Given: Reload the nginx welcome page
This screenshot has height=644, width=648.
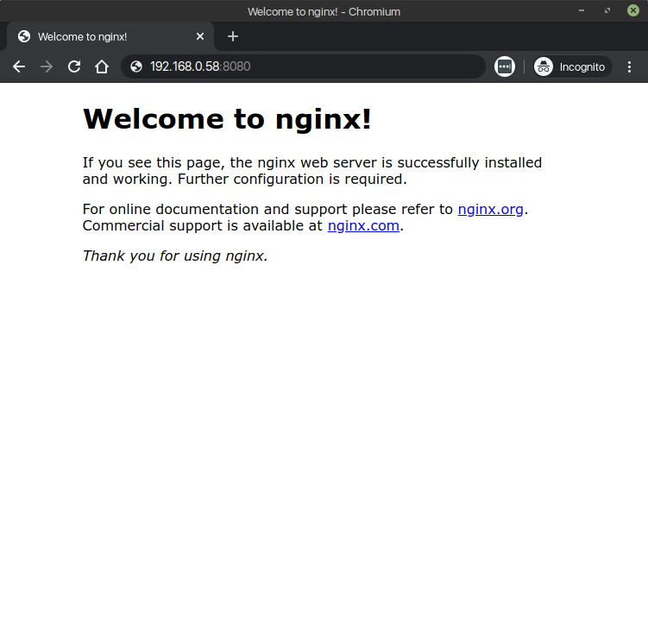Looking at the screenshot, I should [x=74, y=66].
